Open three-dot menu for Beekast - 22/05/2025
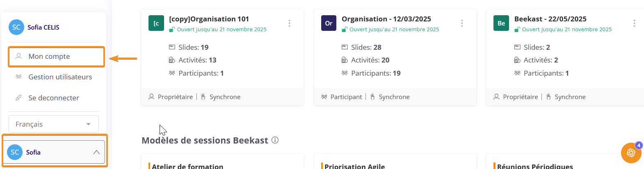The image size is (644, 169). (x=634, y=23)
